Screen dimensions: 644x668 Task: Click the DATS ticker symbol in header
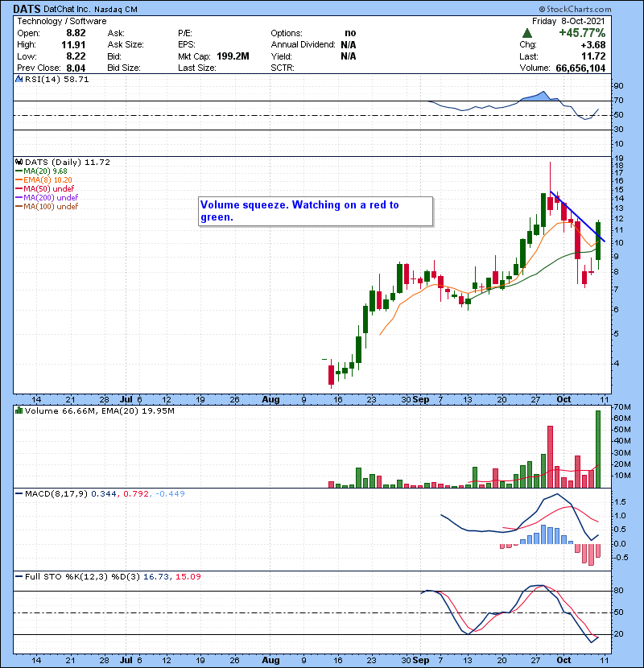[27, 9]
